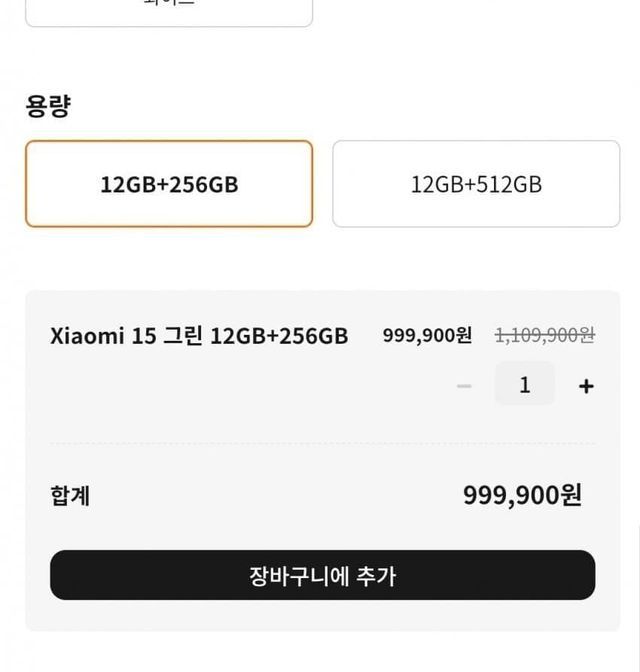This screenshot has width=640, height=672.
Task: Select the partially visible color option at top
Action: (169, 10)
